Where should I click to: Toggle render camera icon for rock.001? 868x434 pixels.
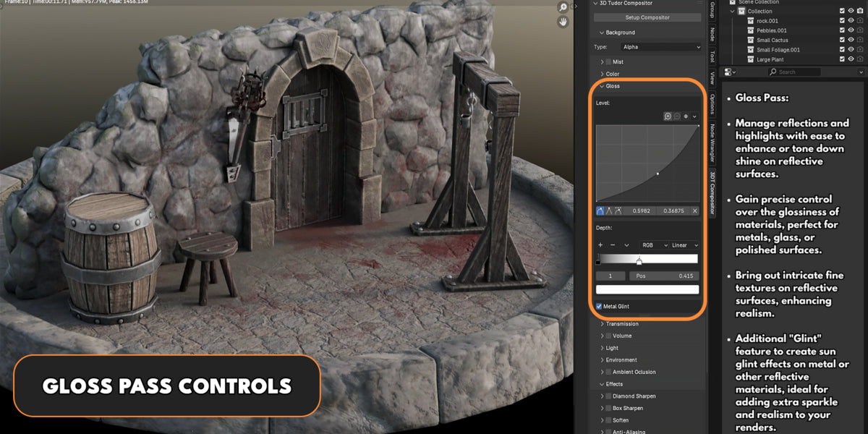[860, 21]
